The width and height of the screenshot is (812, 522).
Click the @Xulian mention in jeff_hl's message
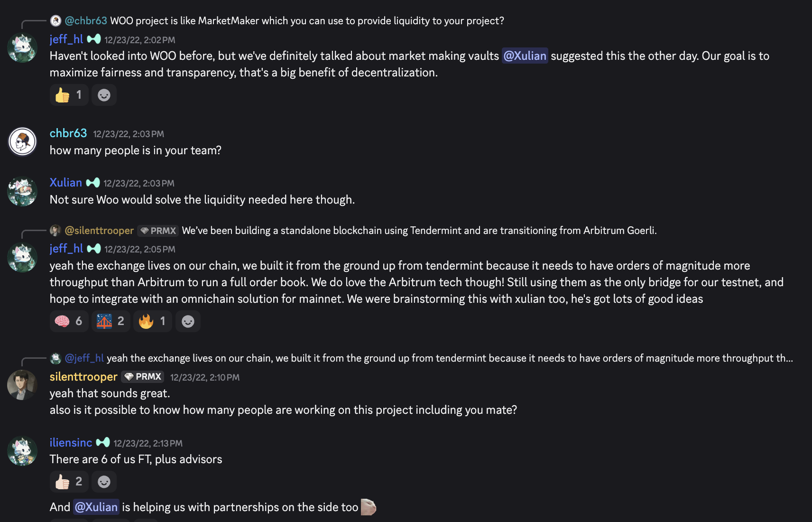pyautogui.click(x=525, y=56)
